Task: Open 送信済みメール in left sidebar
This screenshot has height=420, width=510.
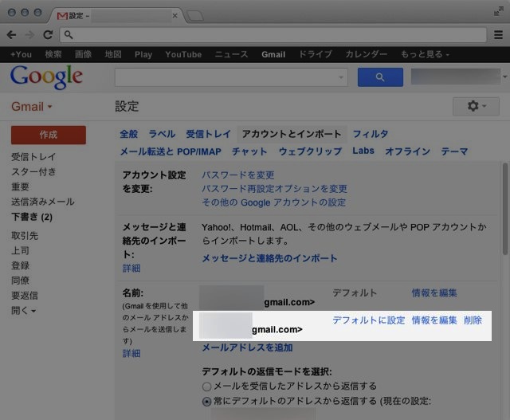Action: [x=43, y=202]
